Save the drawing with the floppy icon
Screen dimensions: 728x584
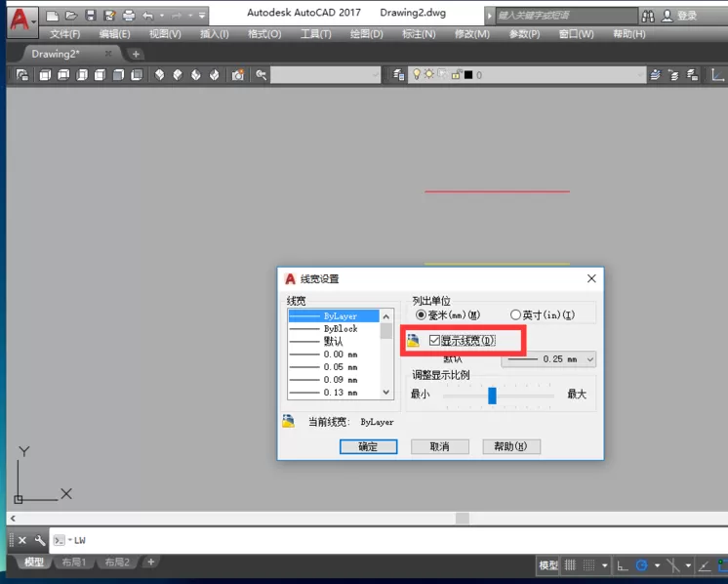91,17
